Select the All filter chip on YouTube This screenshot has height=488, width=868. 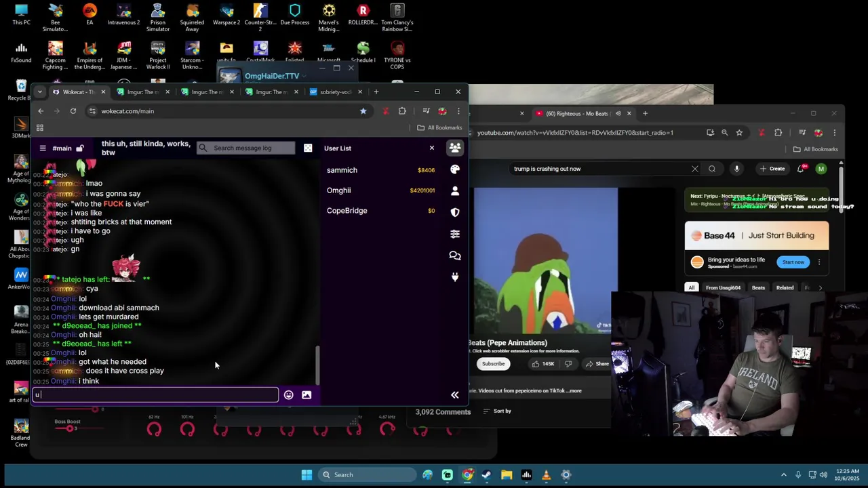692,287
